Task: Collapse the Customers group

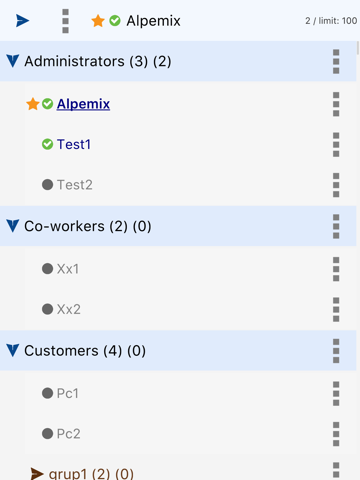Action: (13, 350)
